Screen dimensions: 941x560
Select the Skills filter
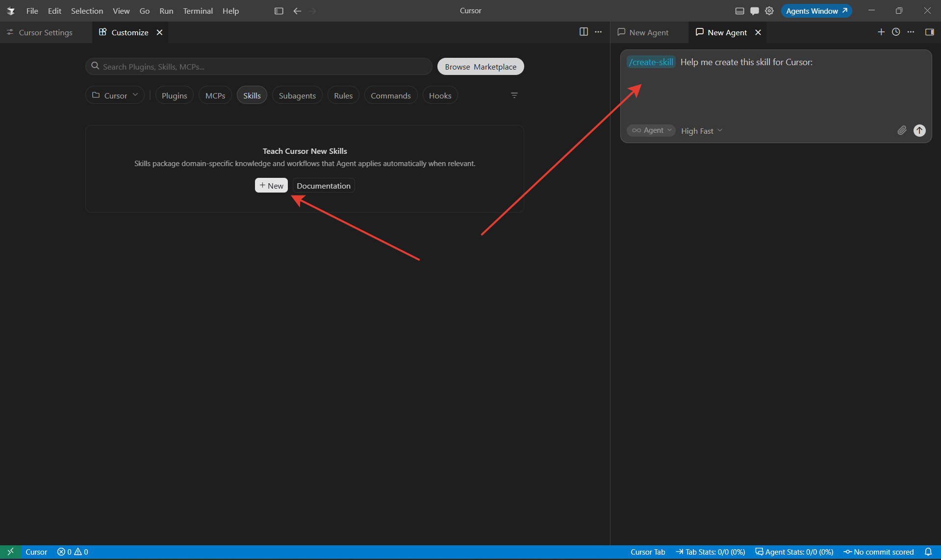click(x=252, y=96)
